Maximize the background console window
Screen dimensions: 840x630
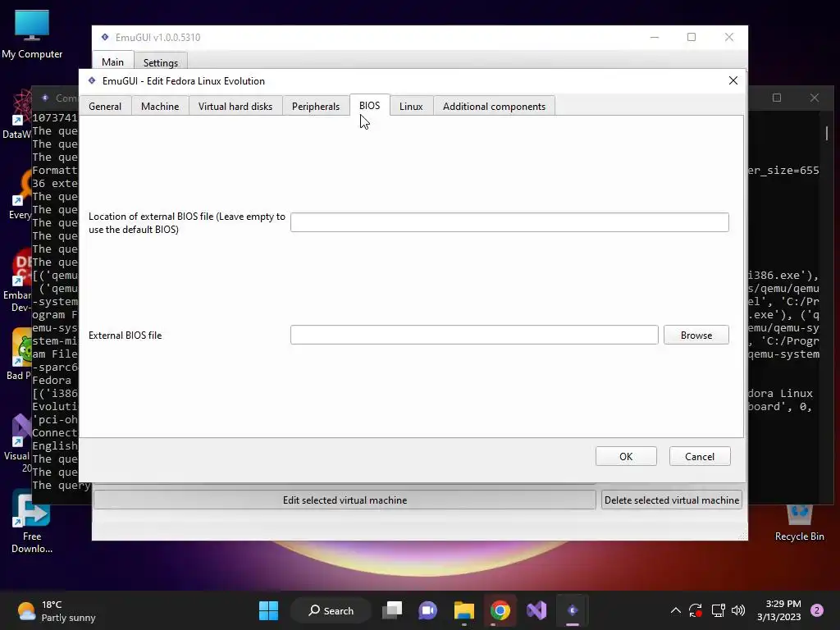click(x=777, y=98)
